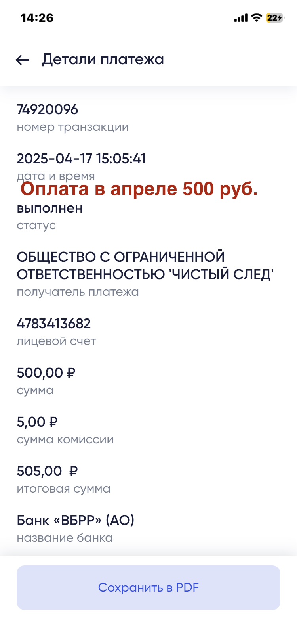
Task: Tap the 505,00 ₽ total amount
Action: click(47, 471)
